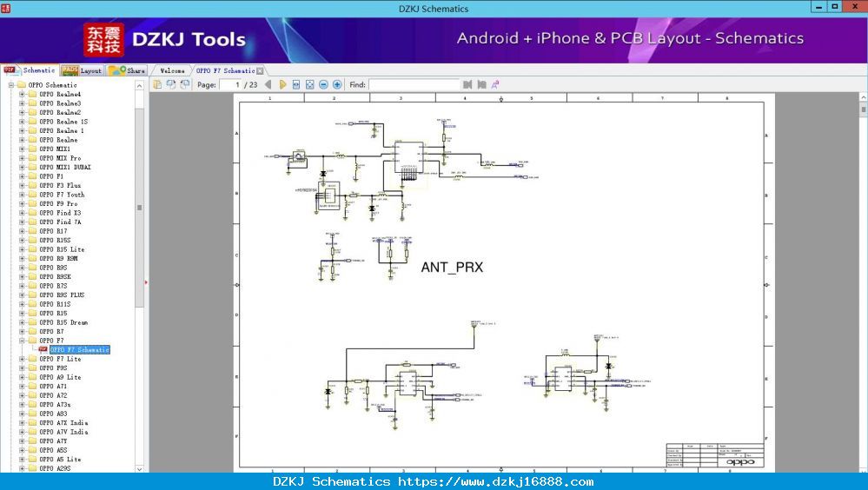This screenshot has width=868, height=490.
Task: Collapse the OPPO F7 folder
Action: 22,341
